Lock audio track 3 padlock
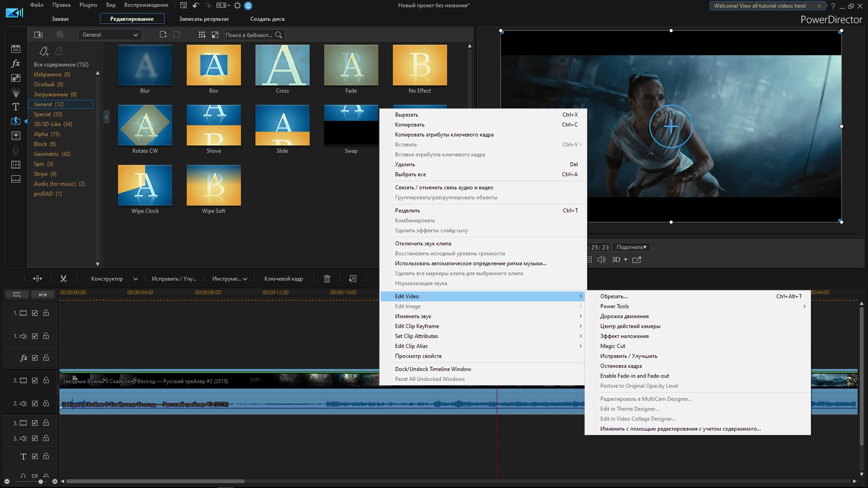The height and width of the screenshot is (488, 868). [46, 438]
